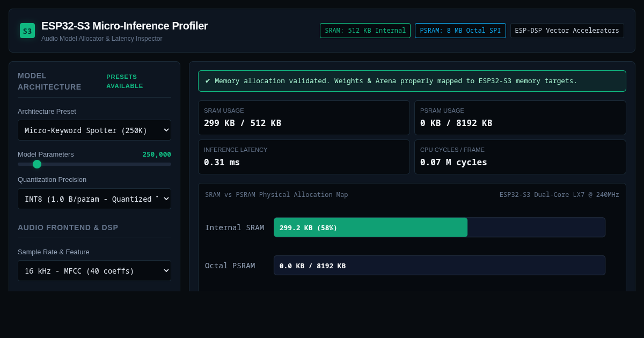Click the 0.31 ms latency value
This screenshot has height=338, width=644.
222,162
